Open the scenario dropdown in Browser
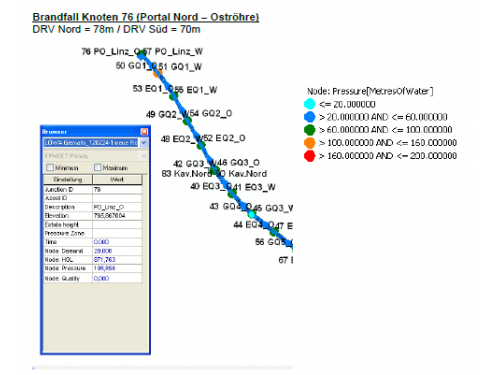The image size is (500, 375). pyautogui.click(x=144, y=143)
